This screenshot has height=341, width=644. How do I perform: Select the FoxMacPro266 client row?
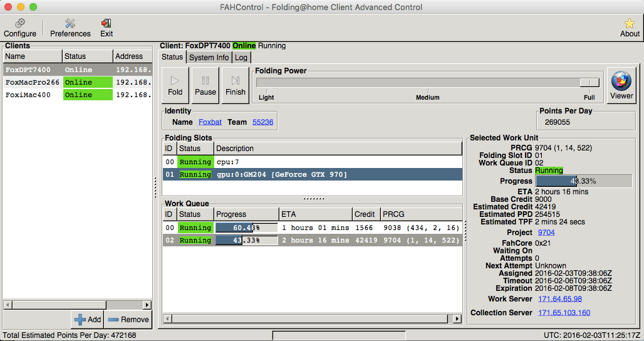pos(31,82)
